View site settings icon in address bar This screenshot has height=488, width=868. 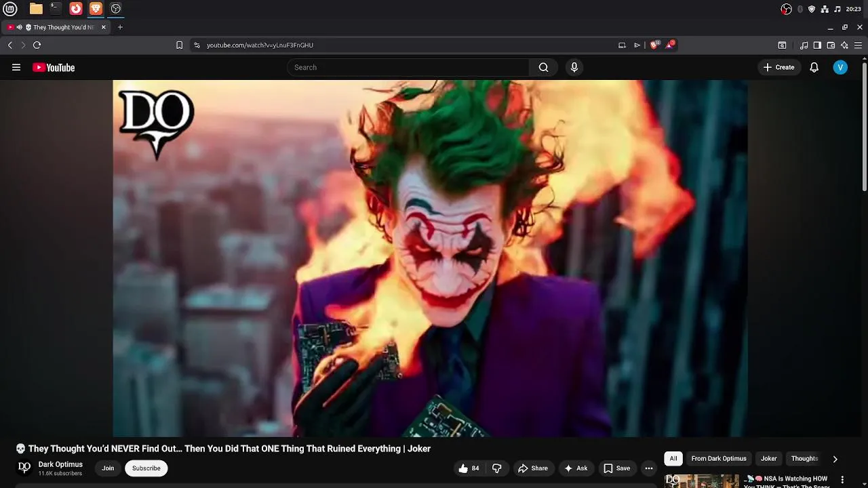tap(197, 45)
